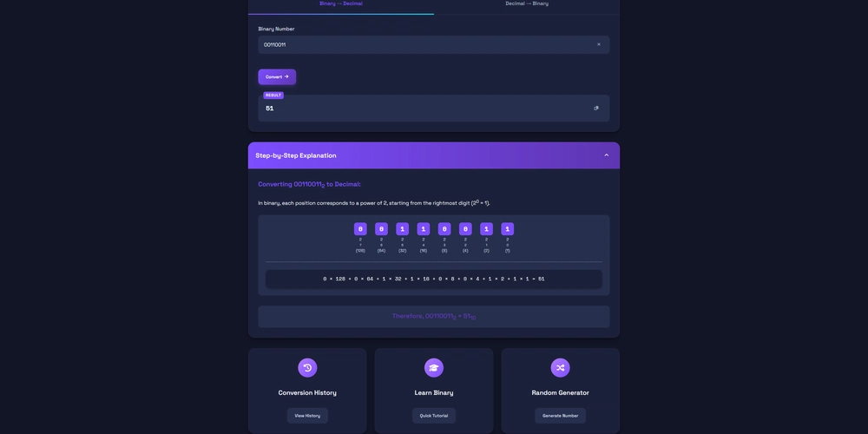
Task: Click the Step-by-Step Explanation title
Action: [x=296, y=155]
